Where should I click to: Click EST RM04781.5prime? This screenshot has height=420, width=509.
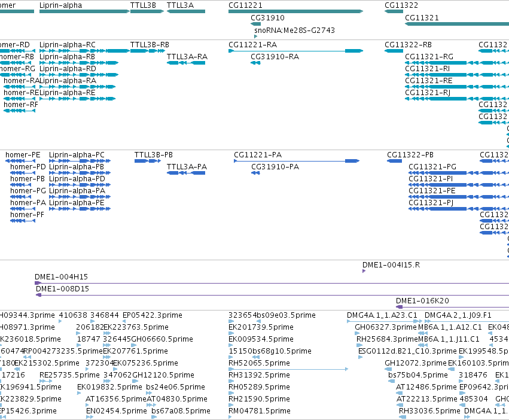230,417
